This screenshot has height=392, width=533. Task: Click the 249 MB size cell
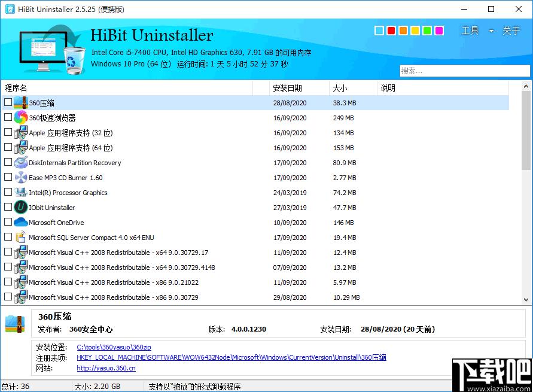(x=343, y=118)
